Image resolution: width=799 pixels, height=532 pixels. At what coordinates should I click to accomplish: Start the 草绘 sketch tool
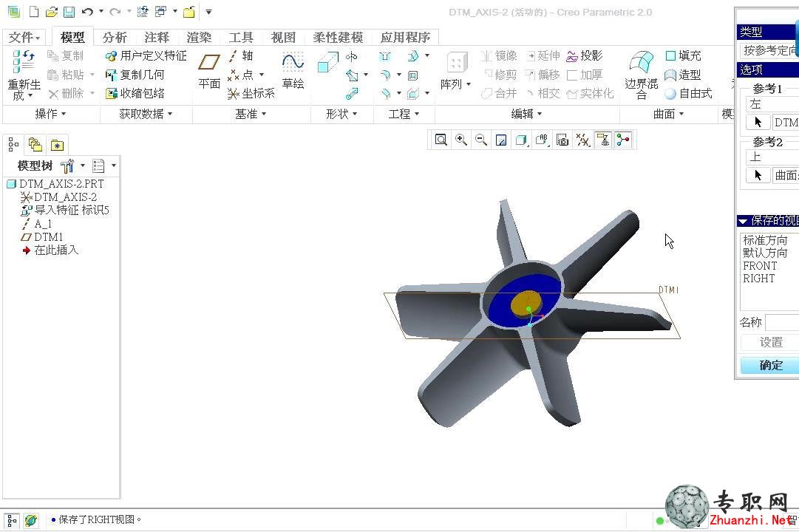pyautogui.click(x=293, y=70)
